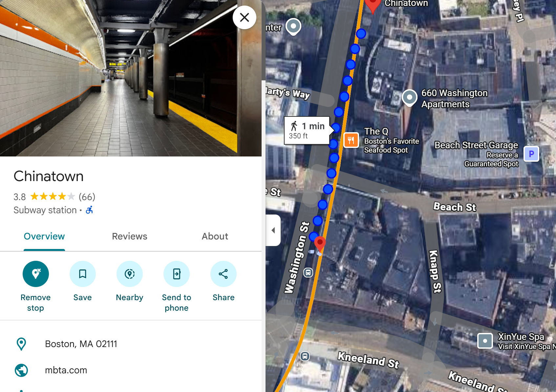Image resolution: width=556 pixels, height=392 pixels.
Task: Select 660 Washington Apartments pin
Action: 410,98
